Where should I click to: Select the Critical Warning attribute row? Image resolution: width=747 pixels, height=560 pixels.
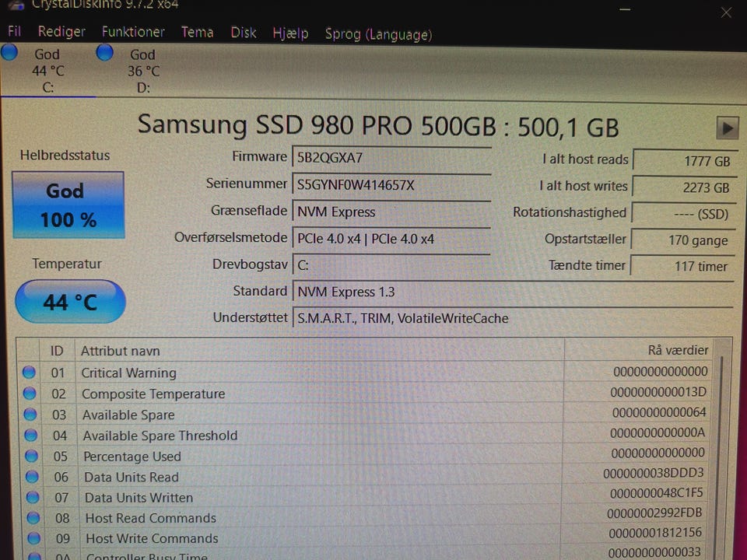365,372
